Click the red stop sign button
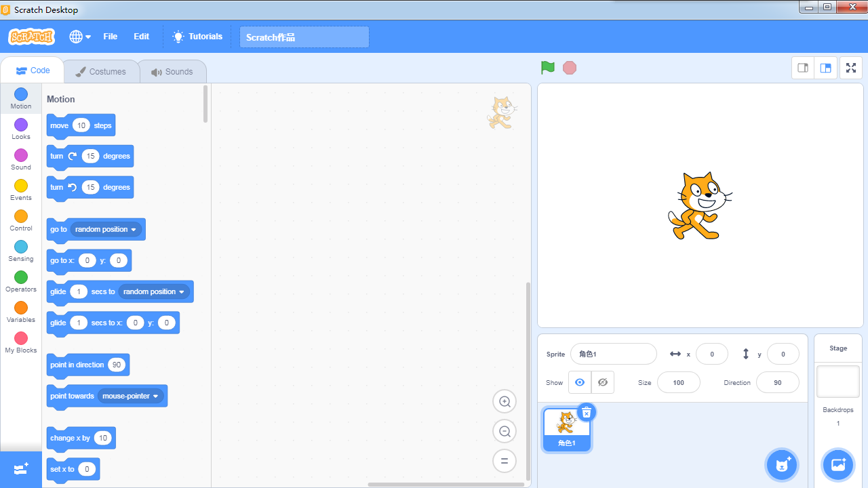Image resolution: width=868 pixels, height=488 pixels. (x=570, y=68)
